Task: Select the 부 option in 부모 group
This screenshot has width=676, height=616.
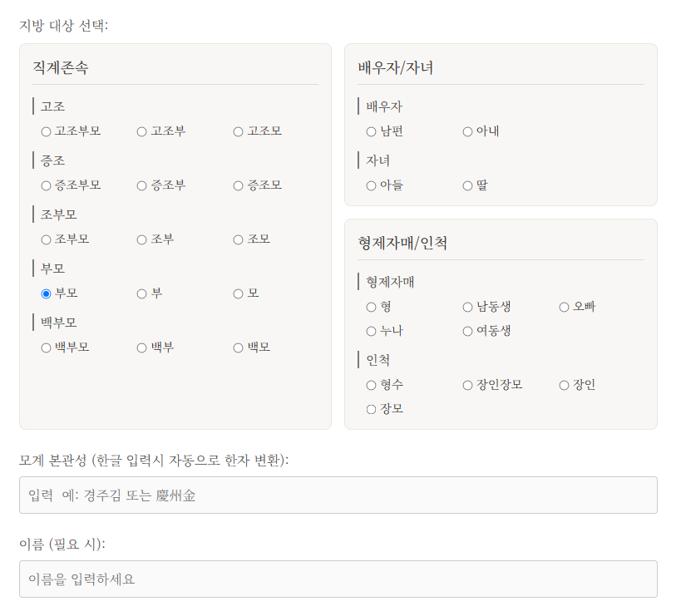Action: pyautogui.click(x=141, y=293)
